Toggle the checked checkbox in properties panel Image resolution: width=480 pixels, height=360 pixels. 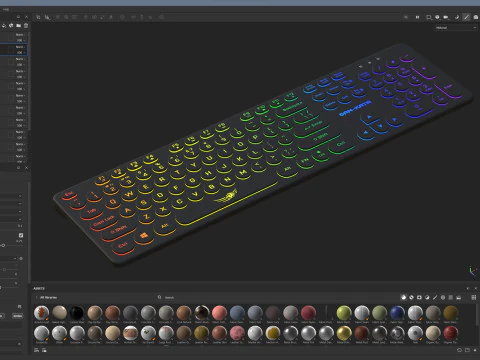tap(21, 235)
